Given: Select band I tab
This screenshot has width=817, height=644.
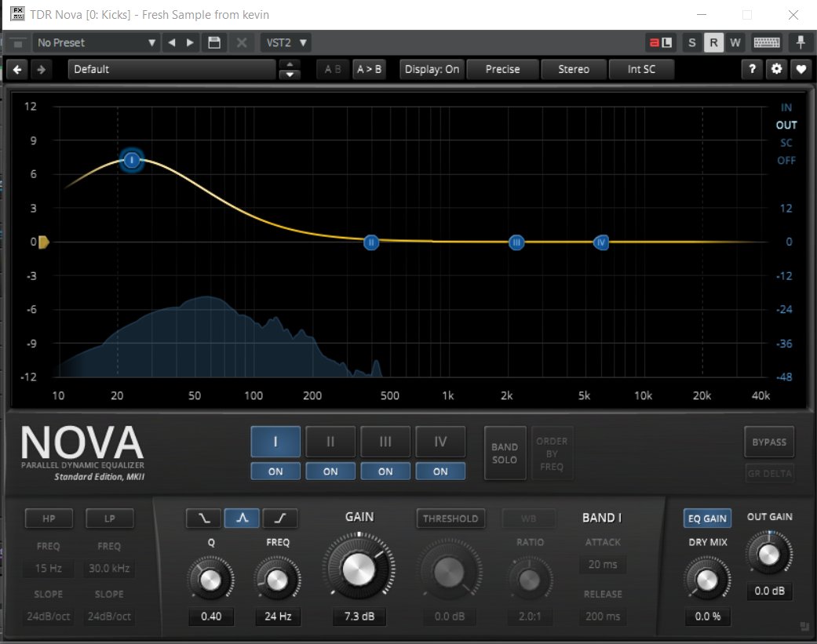Looking at the screenshot, I should [275, 442].
